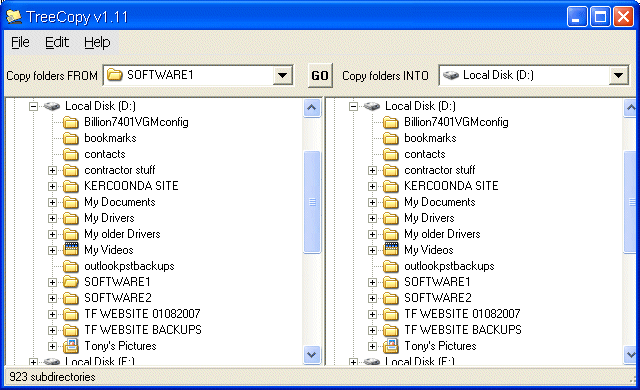Open the Edit menu
The width and height of the screenshot is (640, 390).
57,42
